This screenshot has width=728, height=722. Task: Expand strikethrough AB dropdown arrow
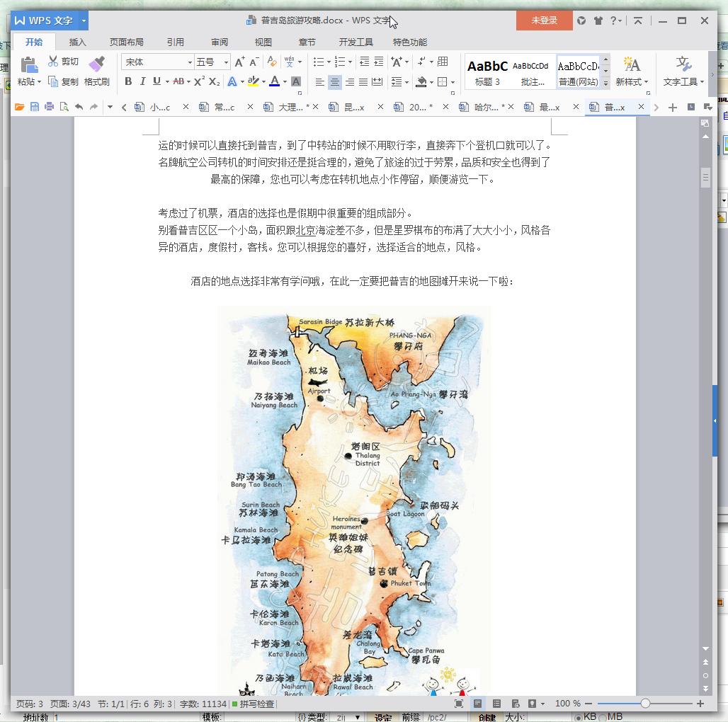(x=188, y=82)
